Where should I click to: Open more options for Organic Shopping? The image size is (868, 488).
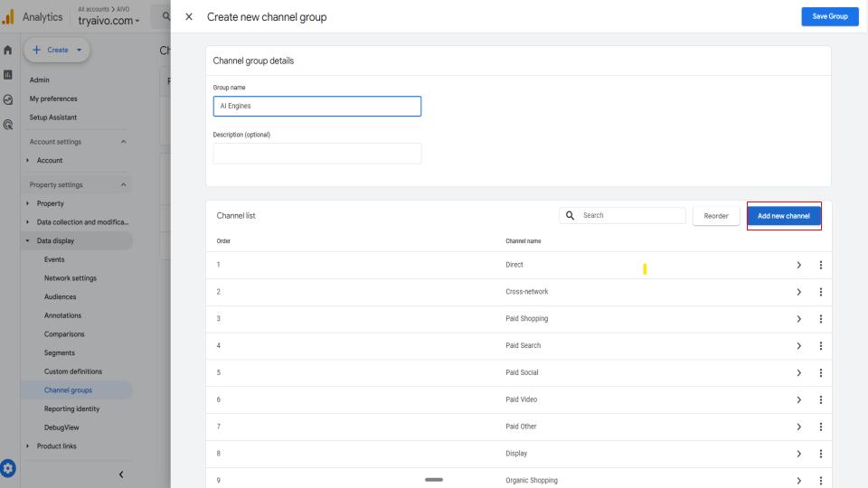coord(820,480)
